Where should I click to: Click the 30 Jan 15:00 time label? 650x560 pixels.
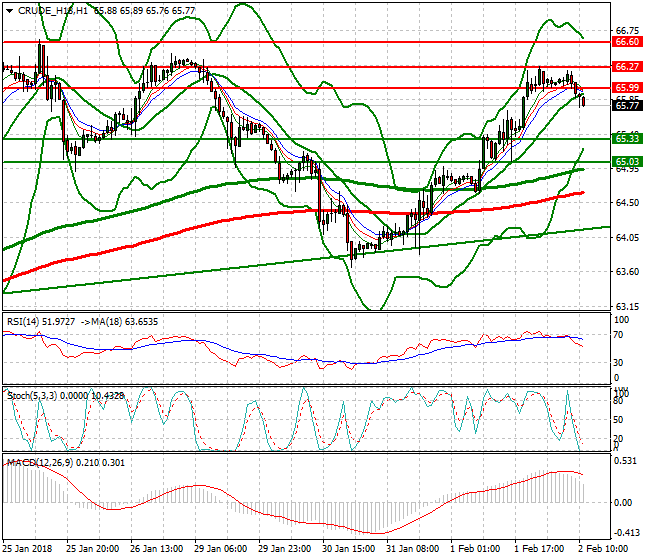(349, 549)
